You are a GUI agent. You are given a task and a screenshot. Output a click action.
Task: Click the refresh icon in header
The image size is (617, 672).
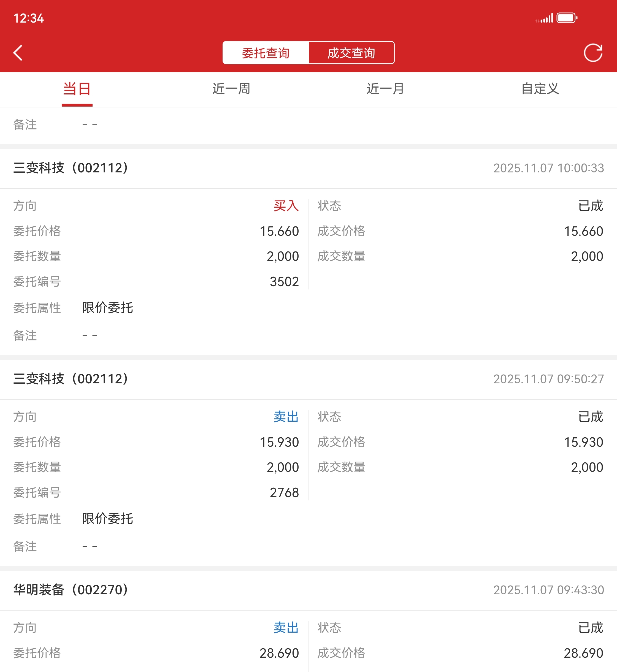click(x=593, y=53)
